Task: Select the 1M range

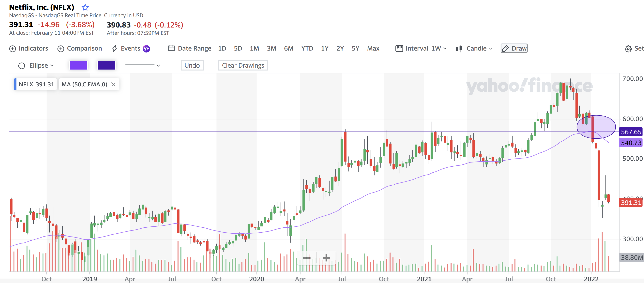Action: pyautogui.click(x=254, y=48)
